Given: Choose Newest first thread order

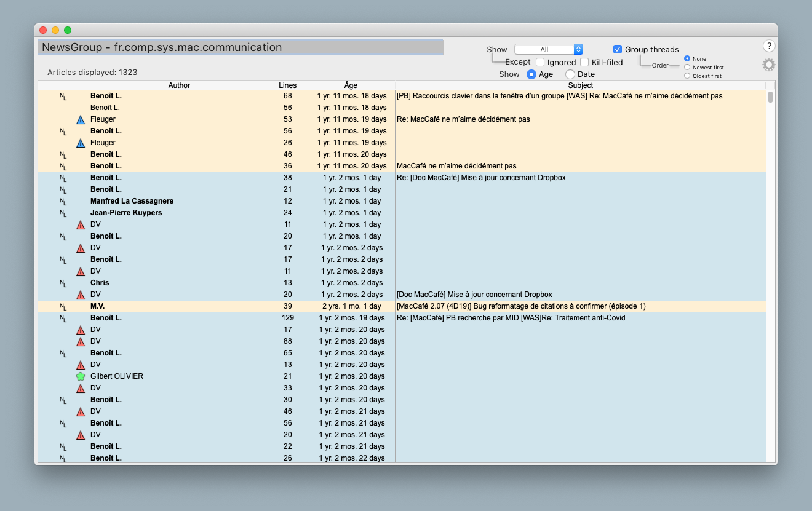Looking at the screenshot, I should click(x=687, y=68).
